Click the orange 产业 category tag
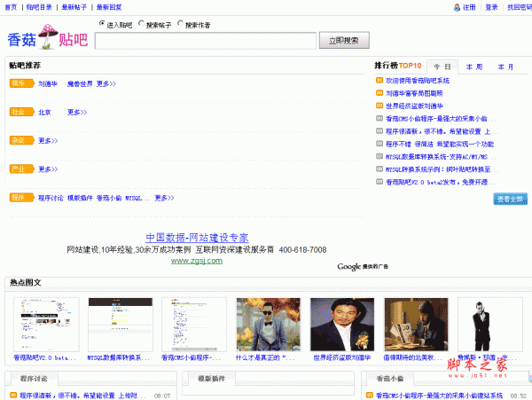 tap(21, 169)
